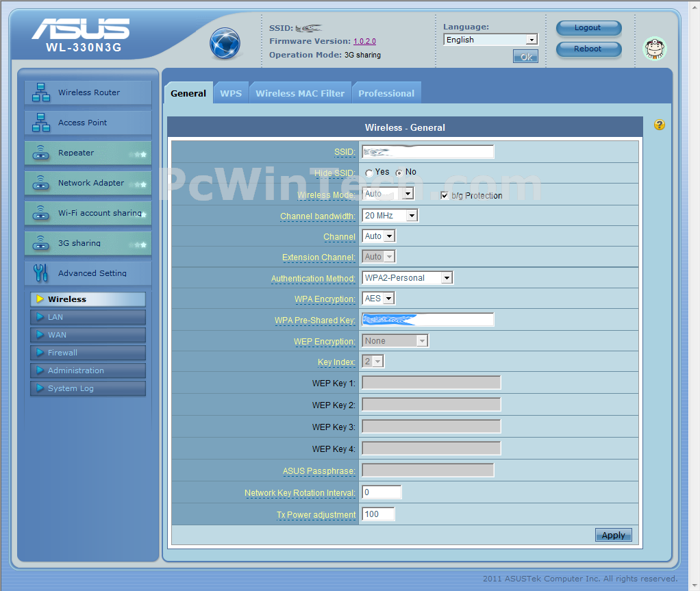
Task: Click the Reboot button
Action: (588, 49)
